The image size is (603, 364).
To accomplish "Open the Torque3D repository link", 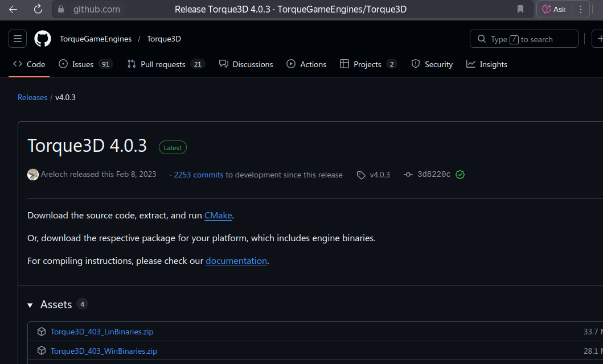I will point(164,39).
